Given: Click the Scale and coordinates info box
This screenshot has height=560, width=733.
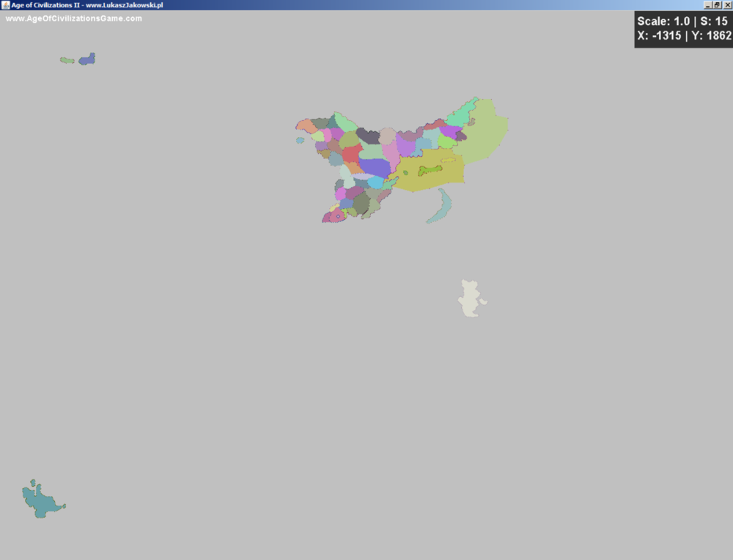Looking at the screenshot, I should 683,29.
